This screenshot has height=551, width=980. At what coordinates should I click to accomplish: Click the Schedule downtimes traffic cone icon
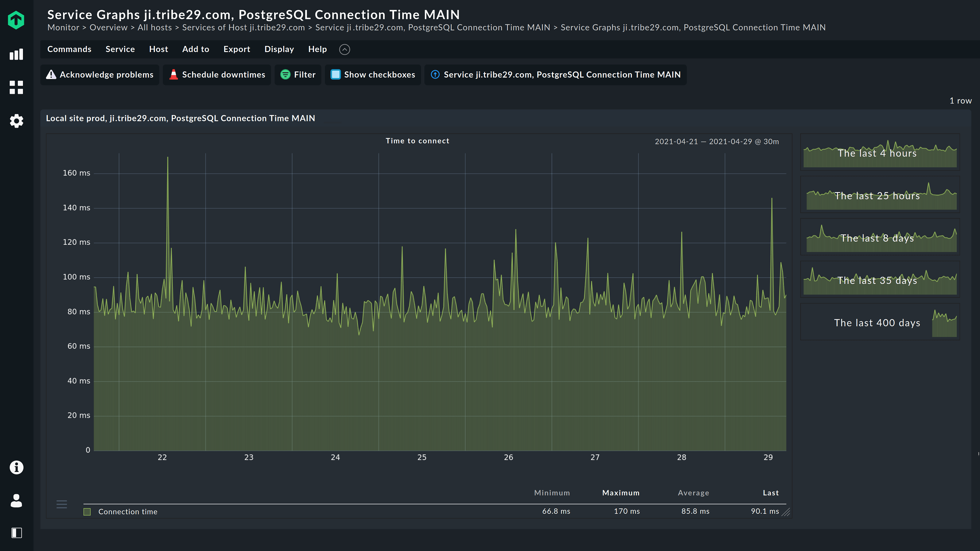[x=174, y=75]
